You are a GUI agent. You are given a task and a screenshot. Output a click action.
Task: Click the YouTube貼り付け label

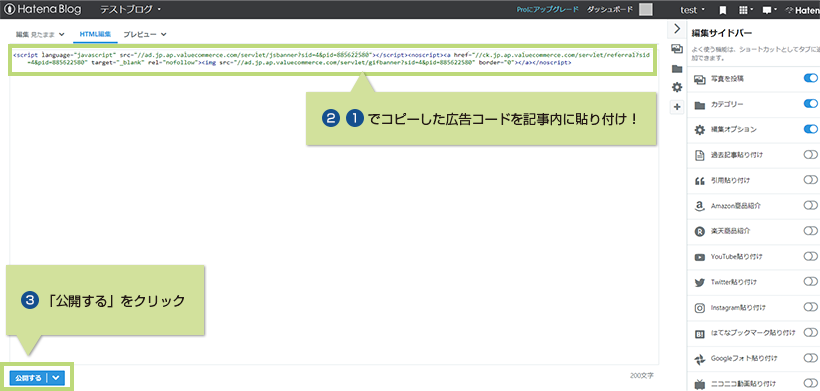click(737, 257)
